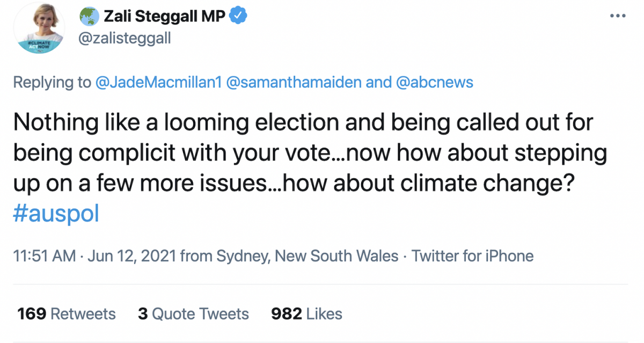View the 982 Likes list
Viewport: 644px width, 343px height.
point(306,313)
